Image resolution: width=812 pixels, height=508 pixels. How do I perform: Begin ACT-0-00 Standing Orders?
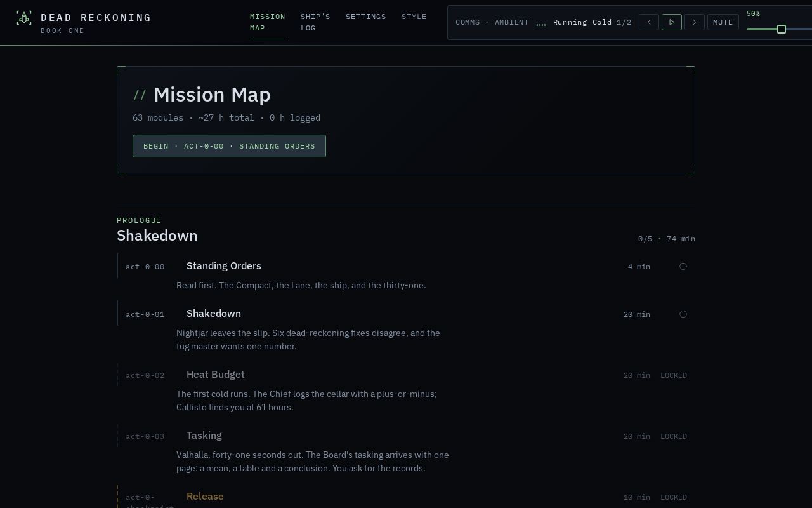point(229,146)
